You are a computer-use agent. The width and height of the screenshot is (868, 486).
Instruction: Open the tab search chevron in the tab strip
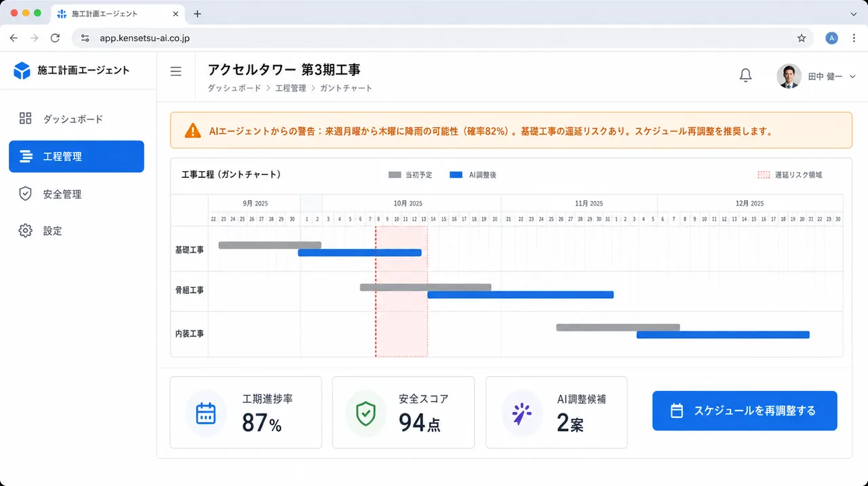(x=853, y=14)
